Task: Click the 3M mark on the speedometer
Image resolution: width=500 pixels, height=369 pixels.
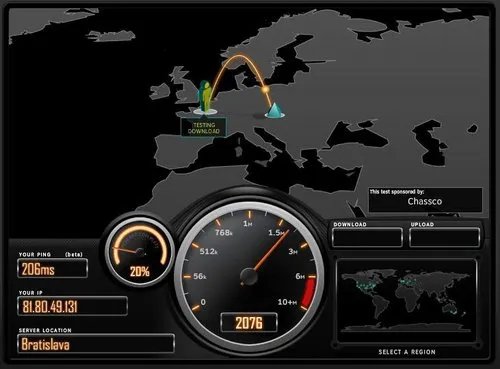Action: [x=293, y=252]
